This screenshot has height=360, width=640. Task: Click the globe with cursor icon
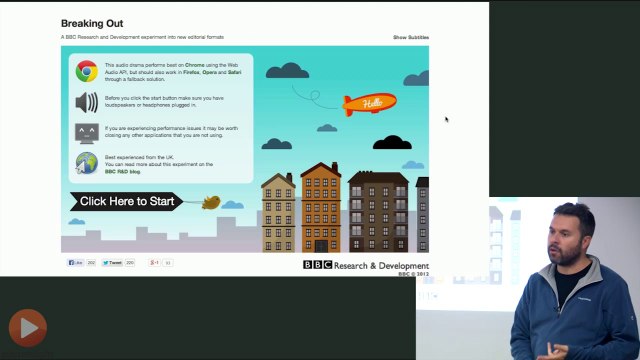(x=87, y=163)
